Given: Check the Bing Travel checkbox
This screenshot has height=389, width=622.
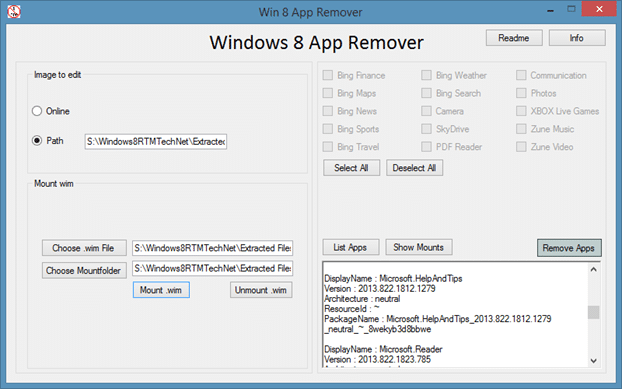Looking at the screenshot, I should [328, 147].
